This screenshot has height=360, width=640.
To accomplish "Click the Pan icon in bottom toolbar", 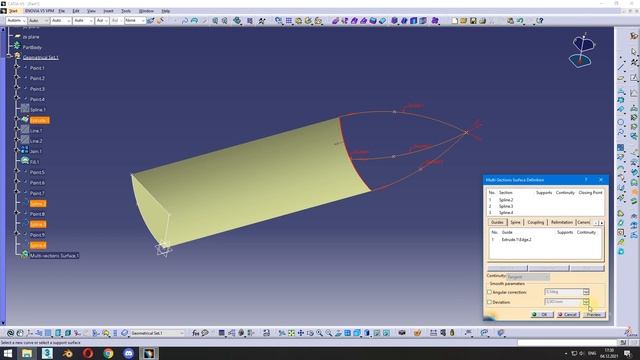I will [x=301, y=333].
